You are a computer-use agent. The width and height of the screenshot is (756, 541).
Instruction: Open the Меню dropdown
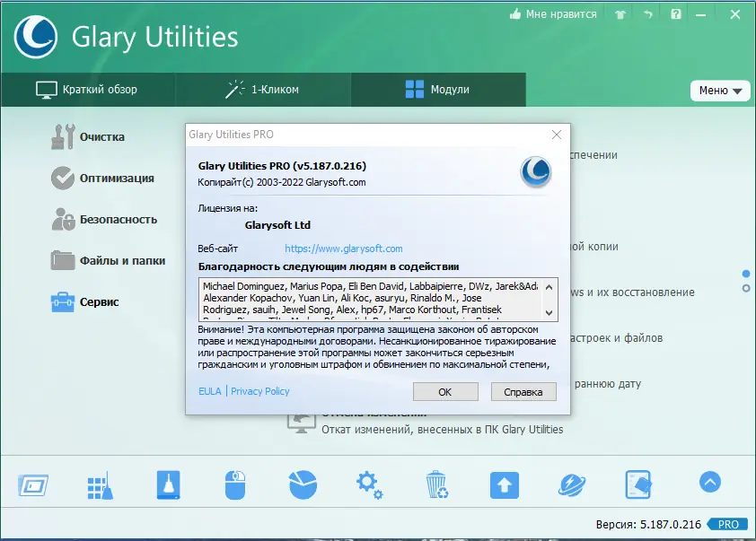[x=720, y=91]
